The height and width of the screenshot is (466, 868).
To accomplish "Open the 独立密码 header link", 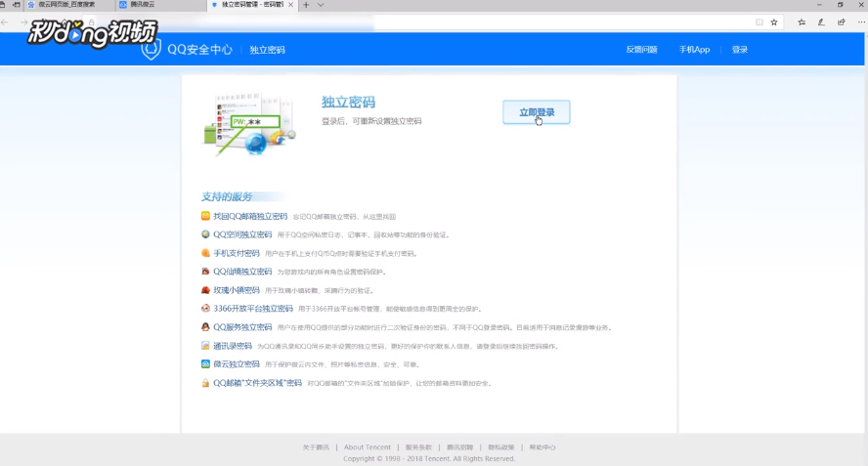I will point(268,50).
